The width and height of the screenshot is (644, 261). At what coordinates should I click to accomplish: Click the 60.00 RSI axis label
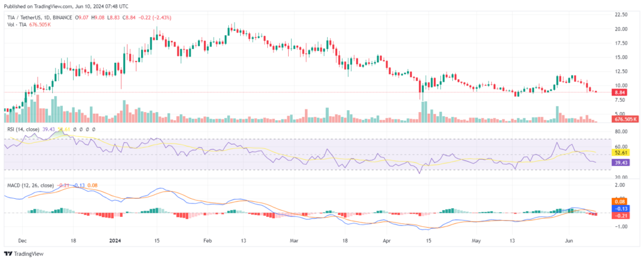[621, 147]
